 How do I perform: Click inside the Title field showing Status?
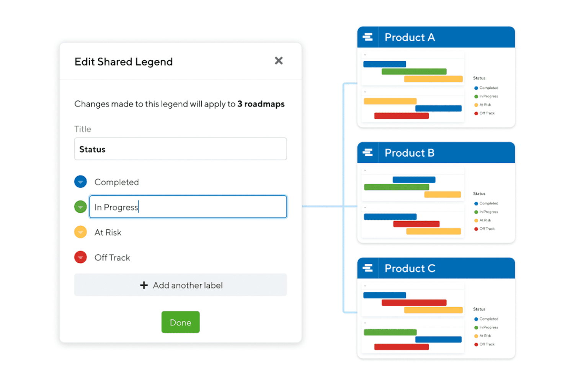coord(180,149)
